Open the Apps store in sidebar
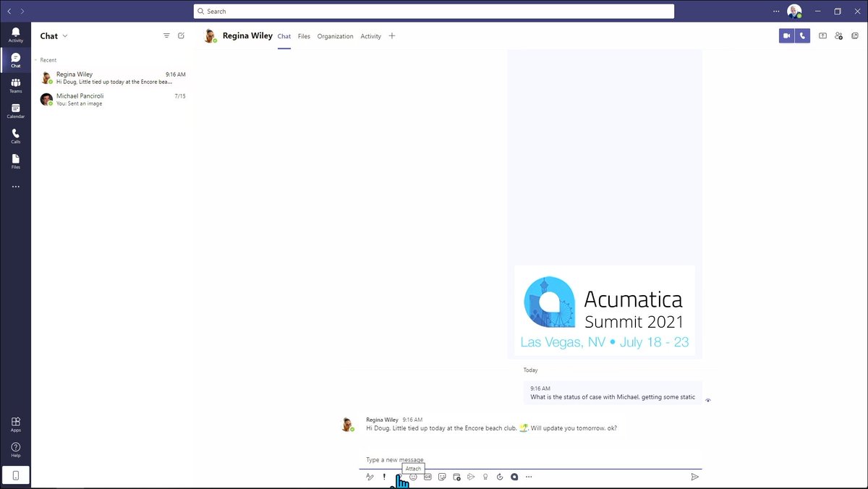This screenshot has height=489, width=868. 15,424
